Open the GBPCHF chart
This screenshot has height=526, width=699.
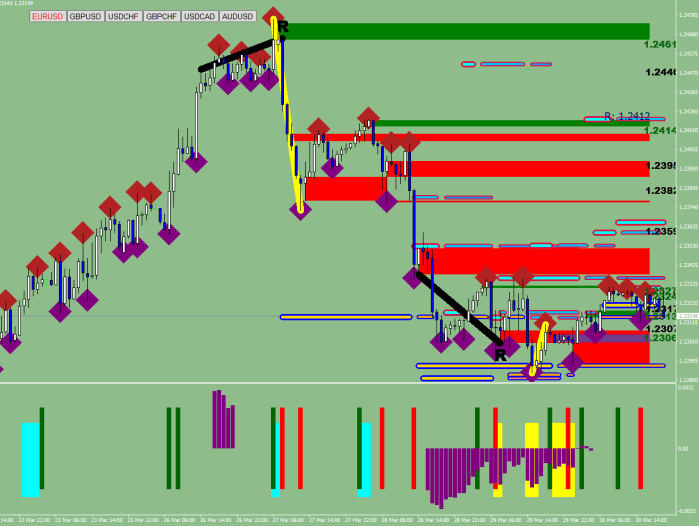(x=162, y=17)
